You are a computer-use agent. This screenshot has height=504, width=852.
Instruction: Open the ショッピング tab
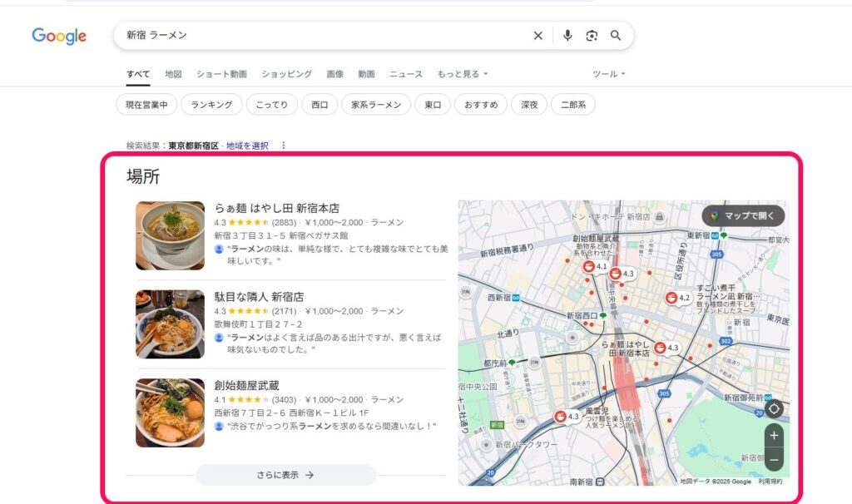(287, 74)
